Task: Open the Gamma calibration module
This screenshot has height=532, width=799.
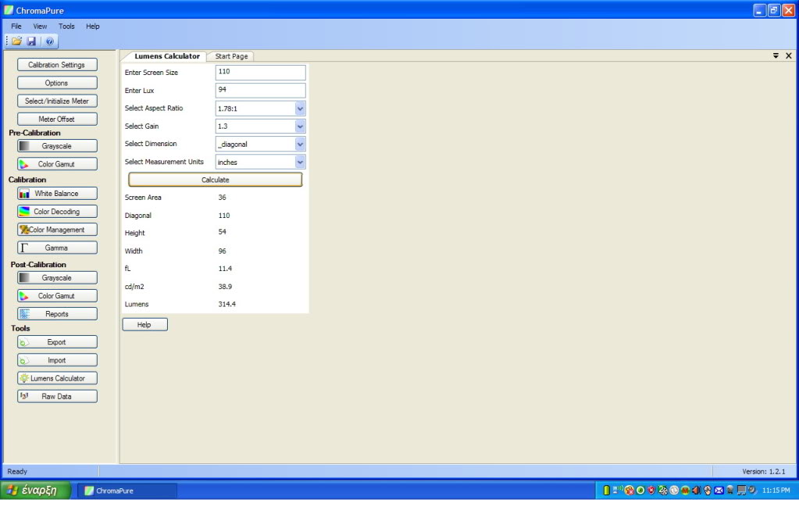Action: pos(57,248)
